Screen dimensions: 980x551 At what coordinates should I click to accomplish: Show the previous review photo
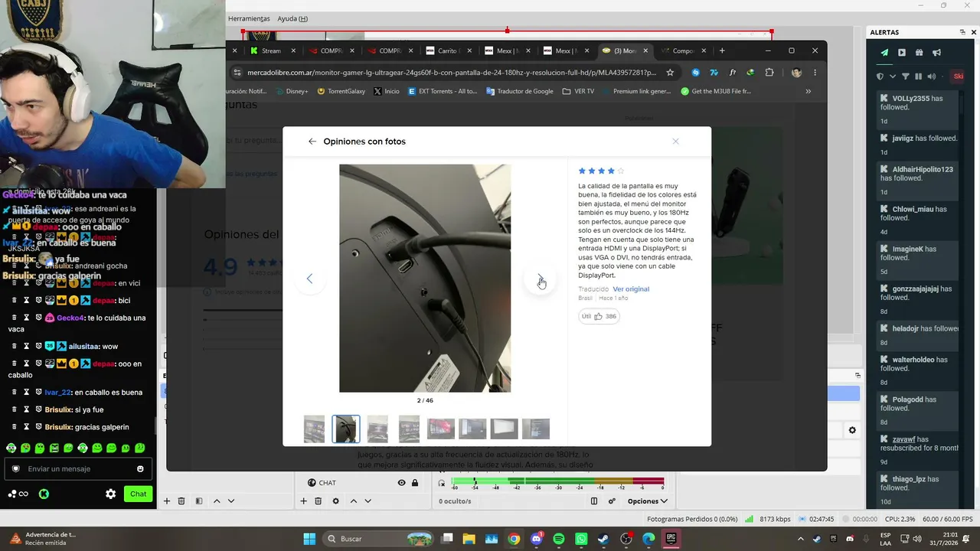point(309,279)
